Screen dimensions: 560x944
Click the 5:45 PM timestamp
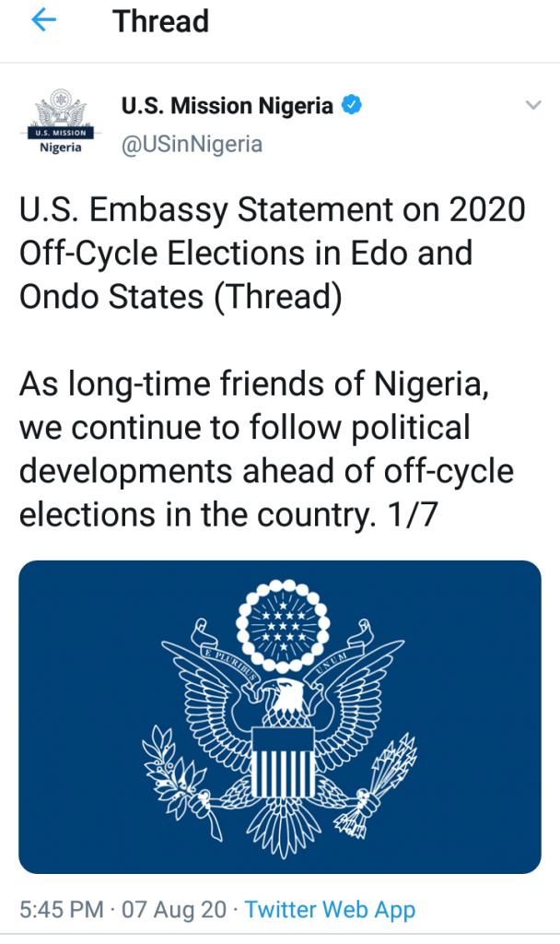61,910
